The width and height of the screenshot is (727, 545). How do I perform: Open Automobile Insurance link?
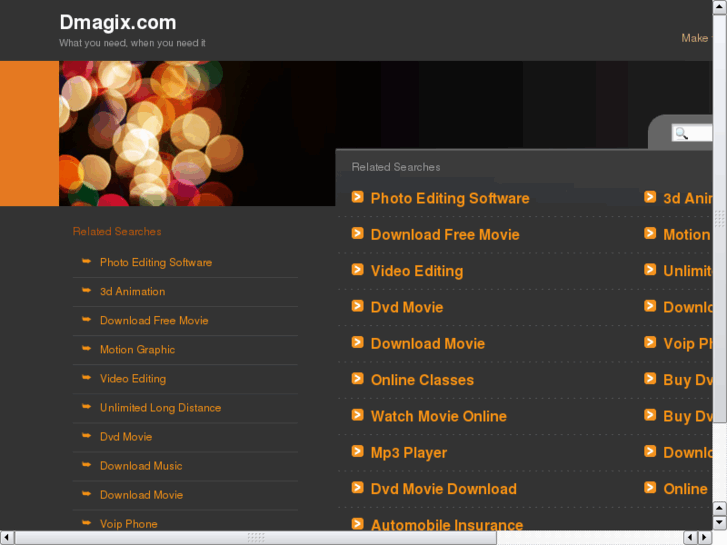[446, 525]
